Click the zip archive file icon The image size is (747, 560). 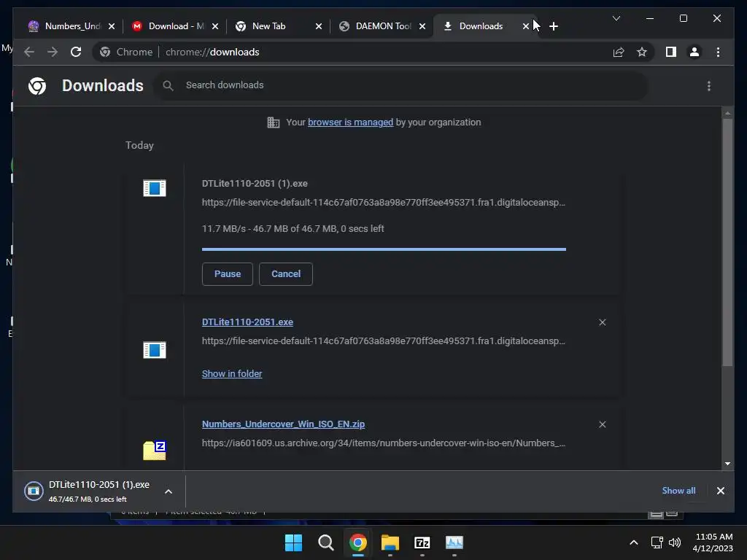tap(155, 451)
